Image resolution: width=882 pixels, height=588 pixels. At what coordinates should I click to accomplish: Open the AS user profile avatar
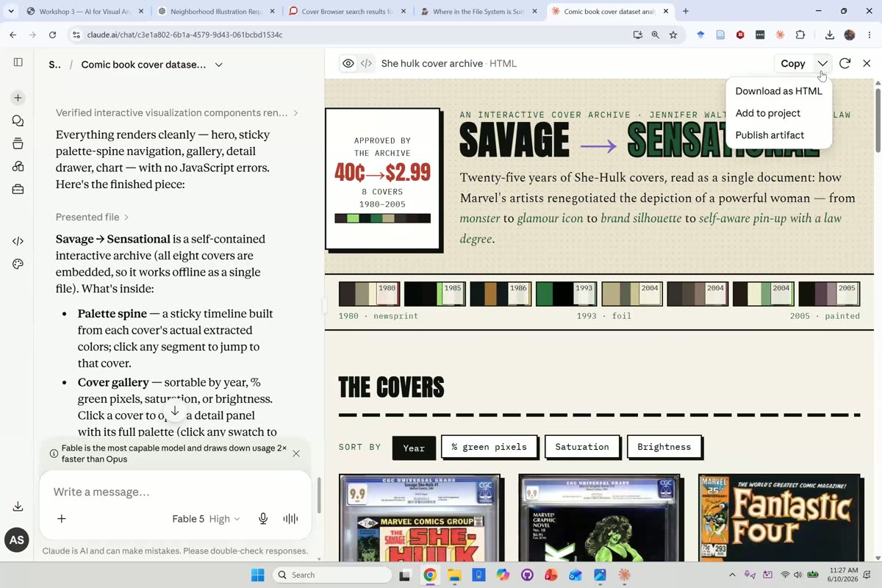(x=17, y=540)
